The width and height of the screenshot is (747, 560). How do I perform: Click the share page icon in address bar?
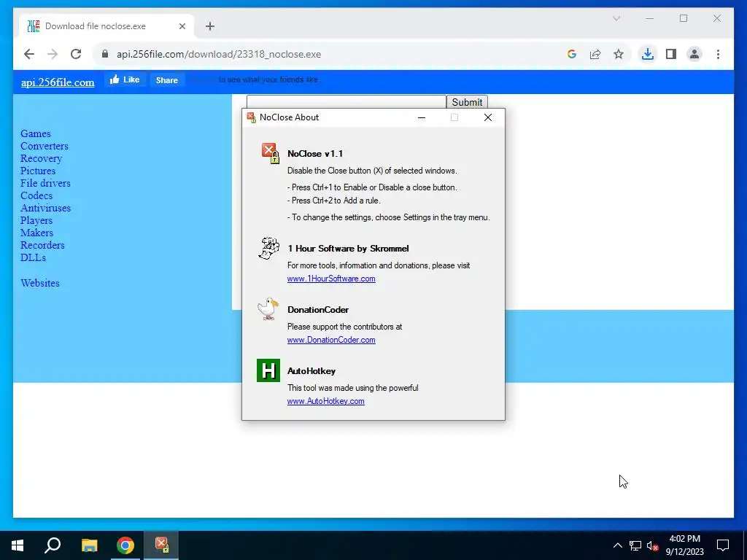[595, 54]
